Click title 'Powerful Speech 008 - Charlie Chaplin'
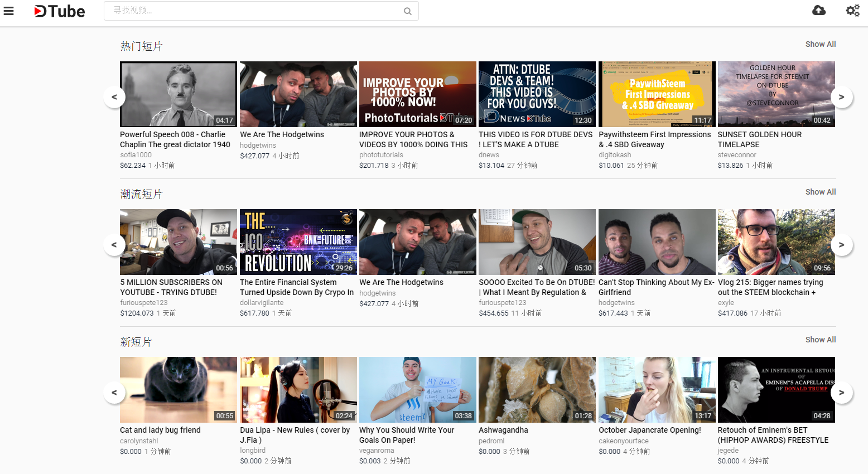The height and width of the screenshot is (474, 868). point(175,139)
